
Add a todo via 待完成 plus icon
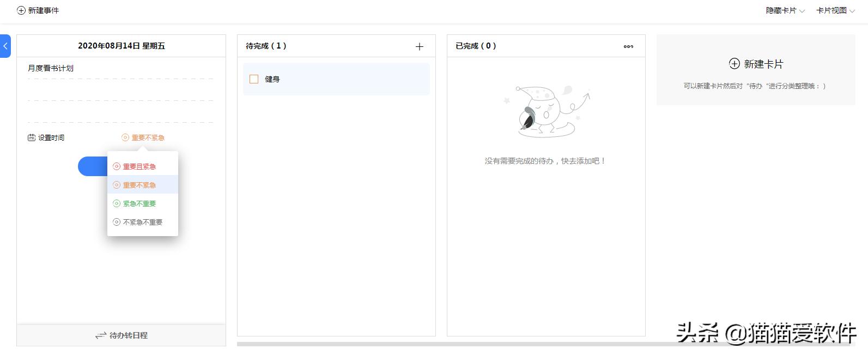click(x=420, y=46)
